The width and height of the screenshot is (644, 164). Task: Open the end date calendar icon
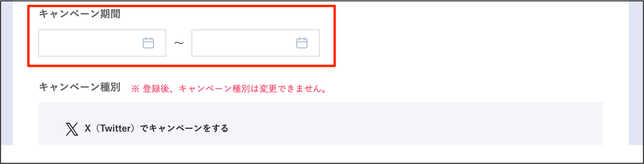pyautogui.click(x=302, y=43)
